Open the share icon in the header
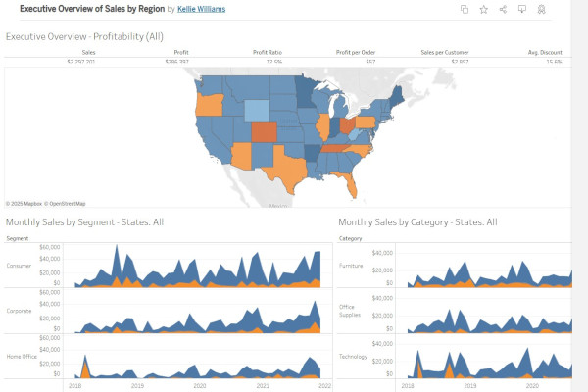The height and width of the screenshot is (392, 588). pos(503,9)
